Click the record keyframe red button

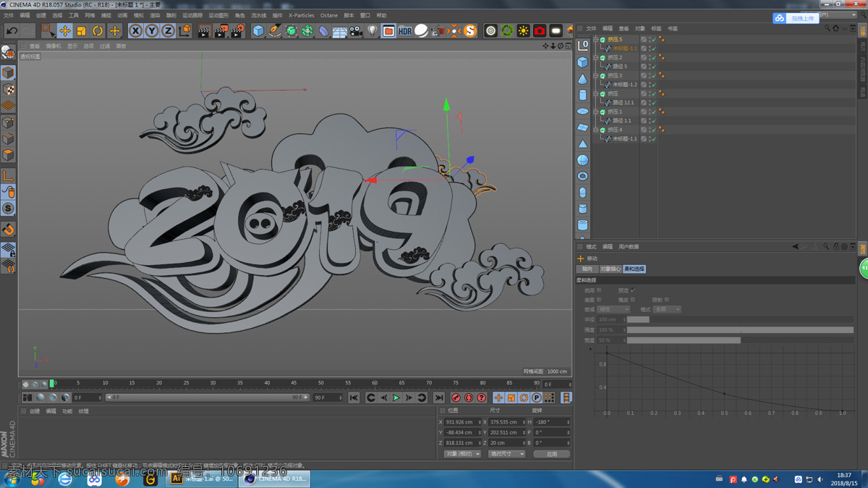456,397
